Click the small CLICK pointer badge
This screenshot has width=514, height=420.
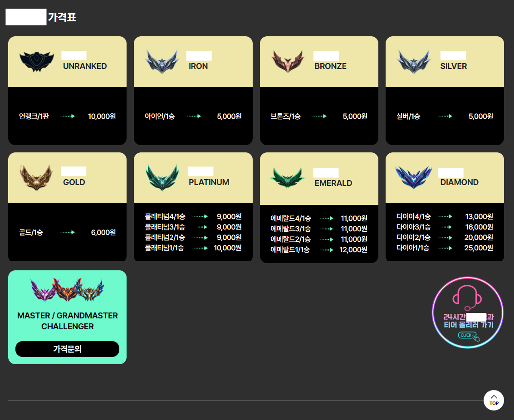[469, 336]
